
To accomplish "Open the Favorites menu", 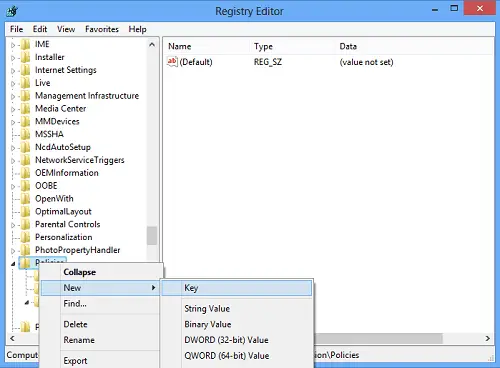I will point(102,29).
